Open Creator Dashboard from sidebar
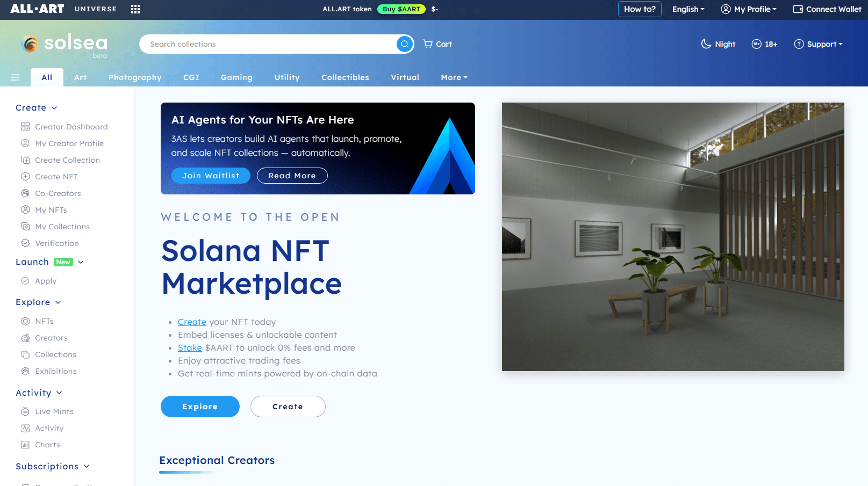Screen dimensions: 868x486 [71, 127]
